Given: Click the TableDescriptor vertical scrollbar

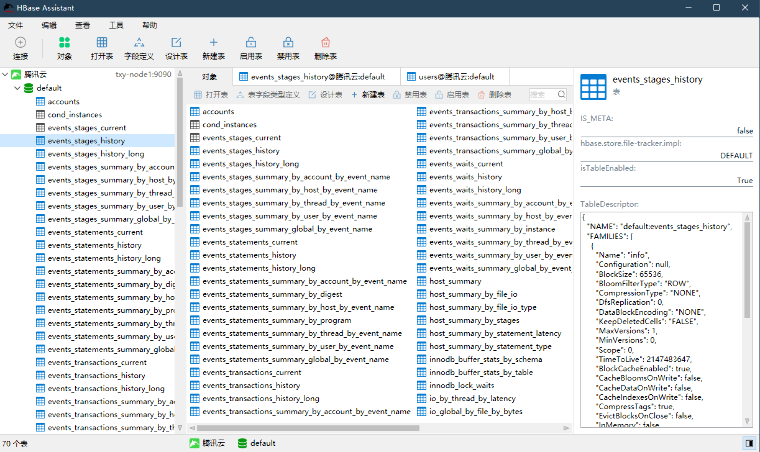Looking at the screenshot, I should click(x=747, y=270).
